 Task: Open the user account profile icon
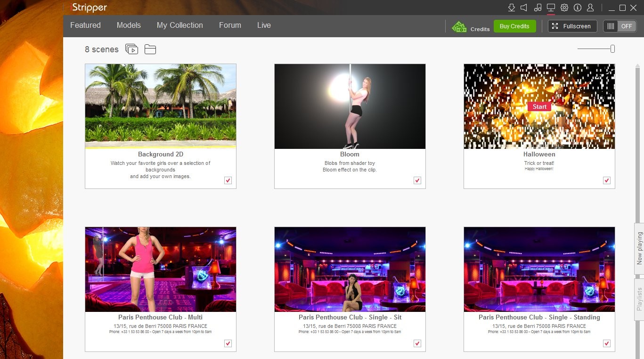click(590, 8)
